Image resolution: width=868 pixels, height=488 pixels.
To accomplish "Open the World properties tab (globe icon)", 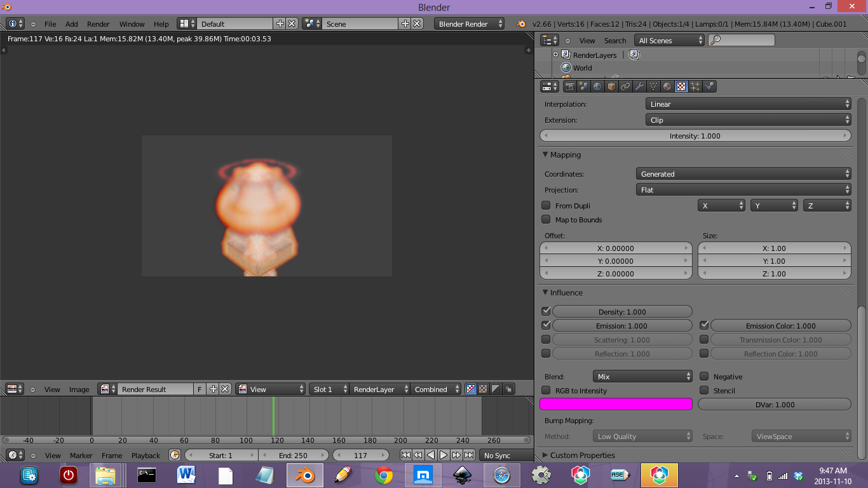I will tap(597, 86).
